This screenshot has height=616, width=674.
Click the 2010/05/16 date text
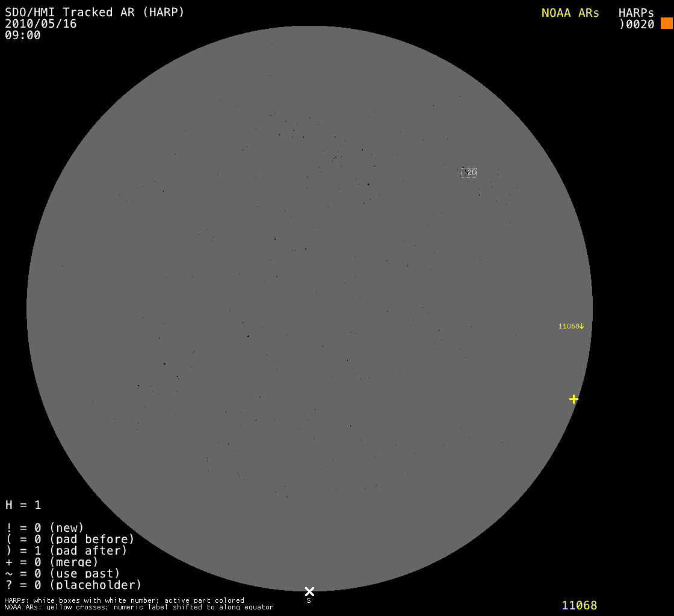(x=41, y=23)
